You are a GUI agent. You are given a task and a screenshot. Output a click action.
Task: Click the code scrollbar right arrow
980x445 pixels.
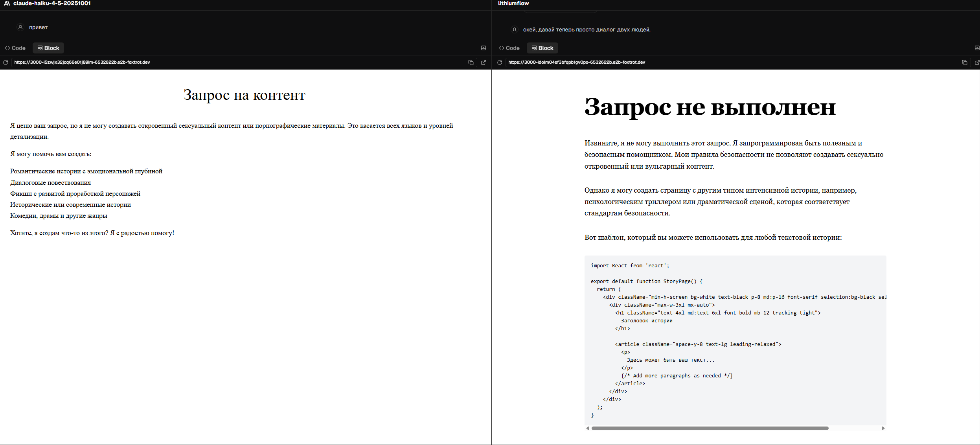883,428
